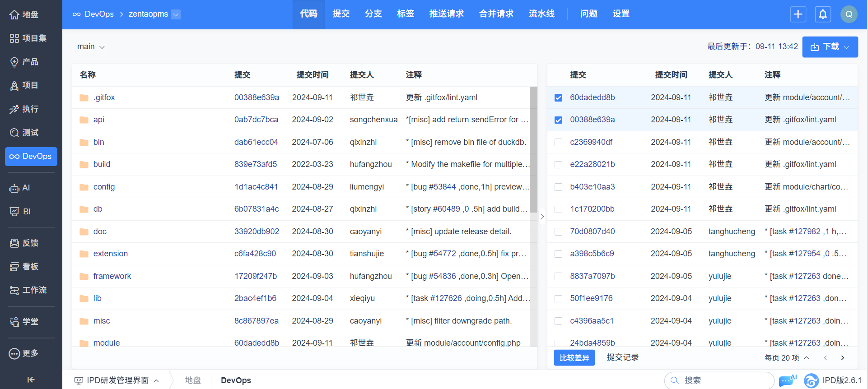Expand the main branch dropdown
This screenshot has width=868, height=389.
pos(91,47)
